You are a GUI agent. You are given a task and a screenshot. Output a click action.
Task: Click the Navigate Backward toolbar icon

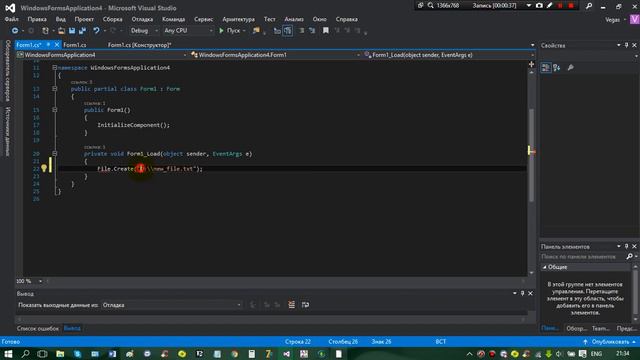(x=15, y=31)
